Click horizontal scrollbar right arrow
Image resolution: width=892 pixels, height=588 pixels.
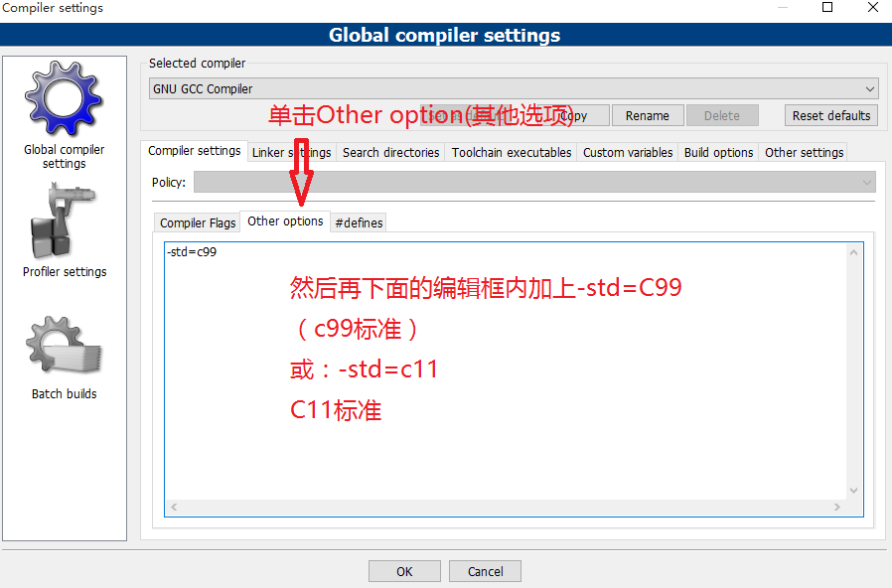point(836,508)
